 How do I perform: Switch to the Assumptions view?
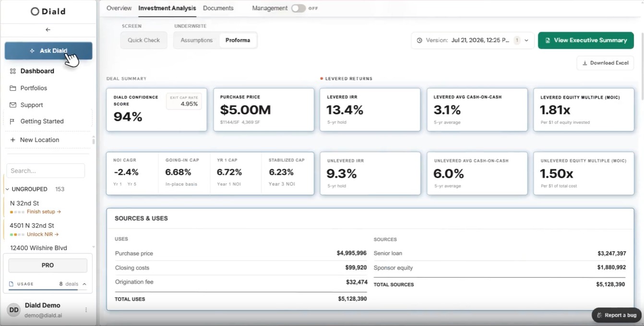pos(196,40)
